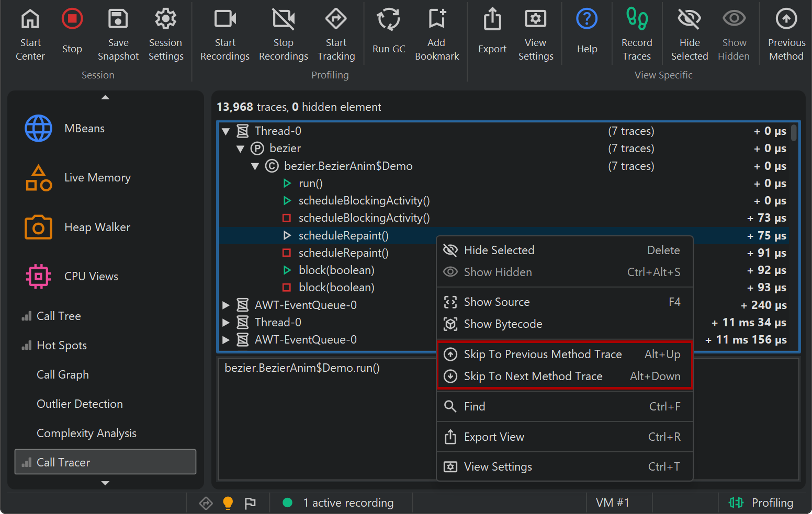The width and height of the screenshot is (812, 514).
Task: Click the lightbulb icon in status bar
Action: (228, 503)
